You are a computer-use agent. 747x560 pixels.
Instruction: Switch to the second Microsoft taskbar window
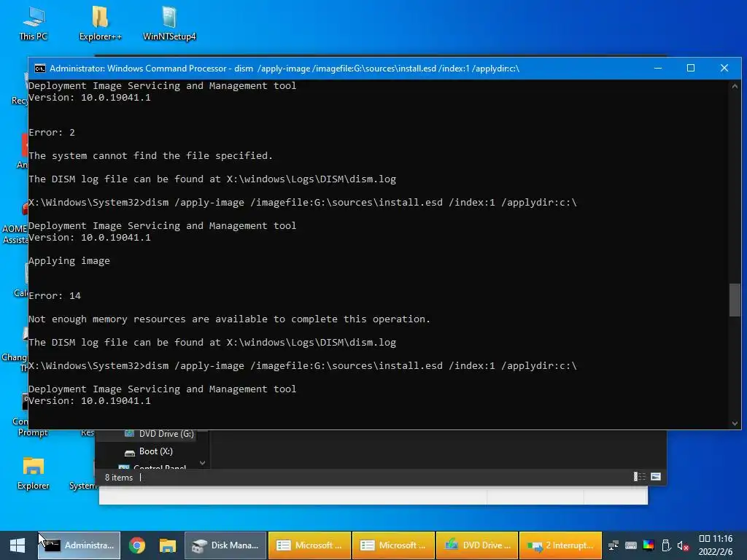coord(393,545)
